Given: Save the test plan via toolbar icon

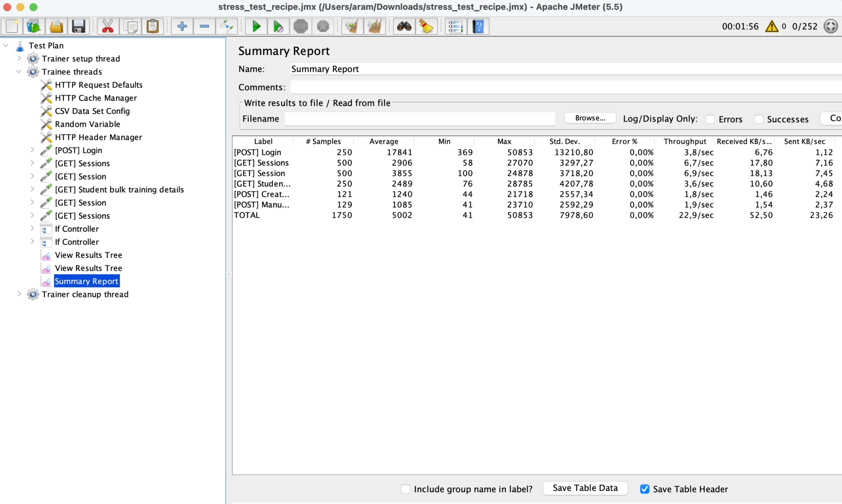Looking at the screenshot, I should coord(78,26).
